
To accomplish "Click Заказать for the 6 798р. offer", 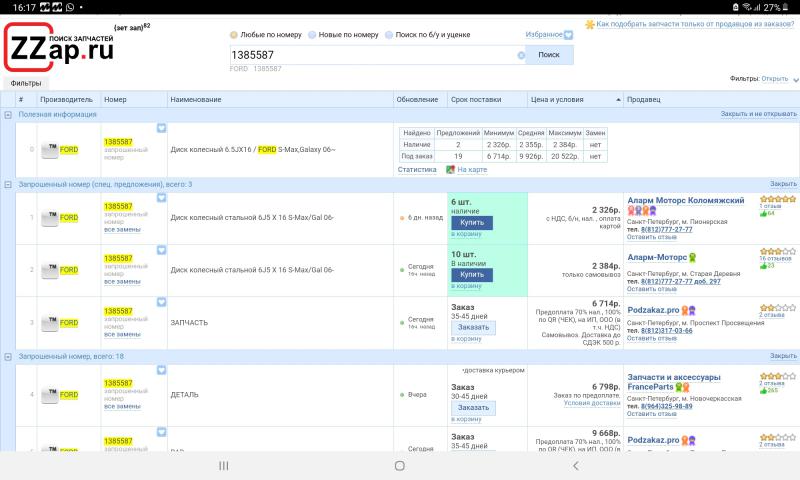I will [x=473, y=408].
